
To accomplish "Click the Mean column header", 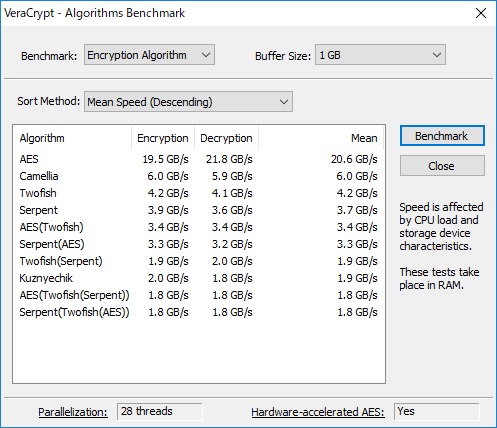I will [x=321, y=138].
